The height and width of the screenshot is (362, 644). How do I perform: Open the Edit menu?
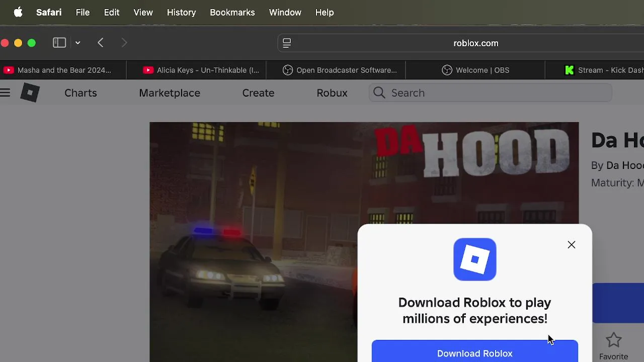[112, 12]
